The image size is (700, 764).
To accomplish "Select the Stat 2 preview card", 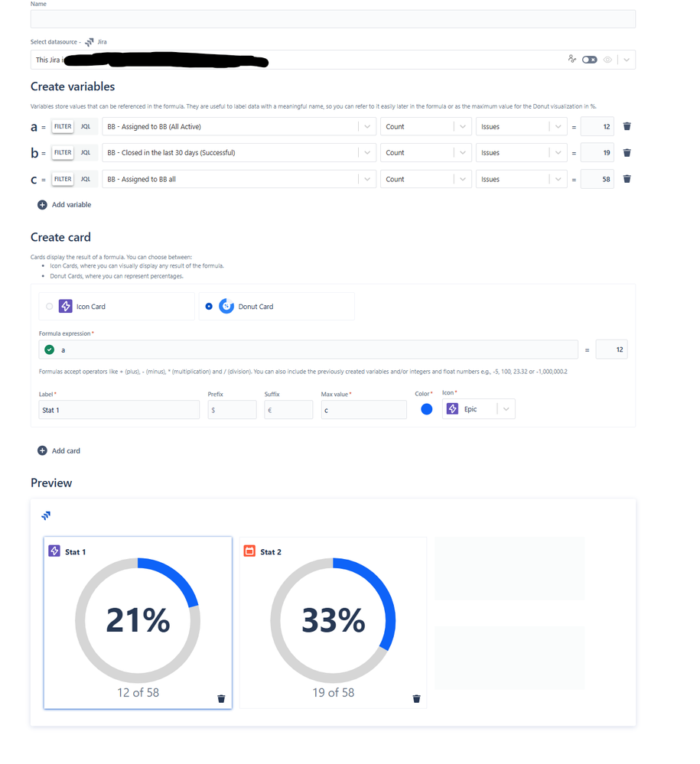I will 333,623.
